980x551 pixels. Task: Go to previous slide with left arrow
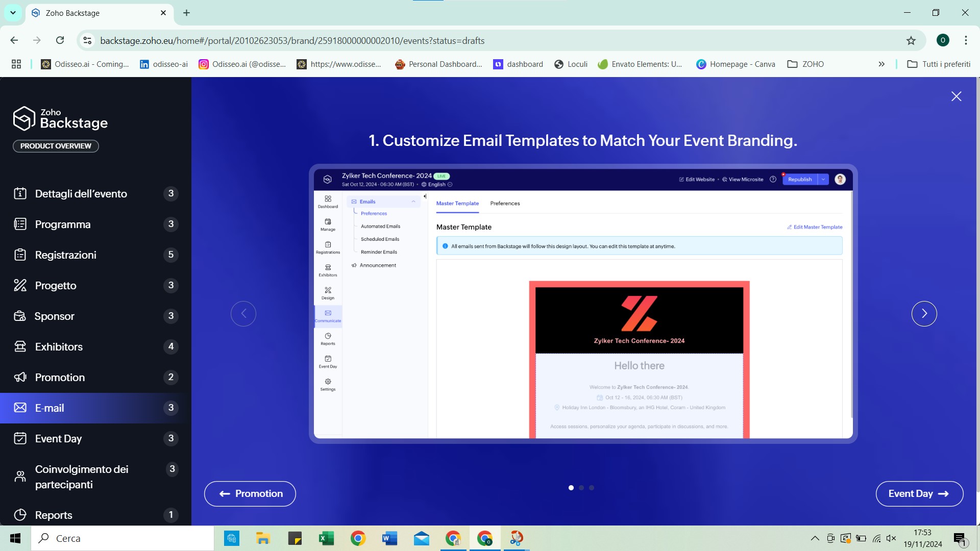pyautogui.click(x=243, y=314)
